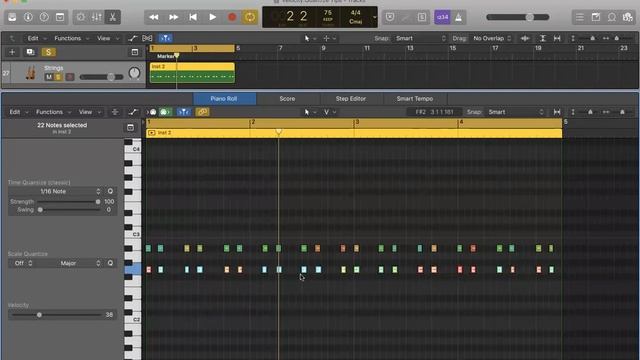Viewport: 640px width, 360px height.
Task: Click the tempo value 75 in LCD
Action: [328, 13]
